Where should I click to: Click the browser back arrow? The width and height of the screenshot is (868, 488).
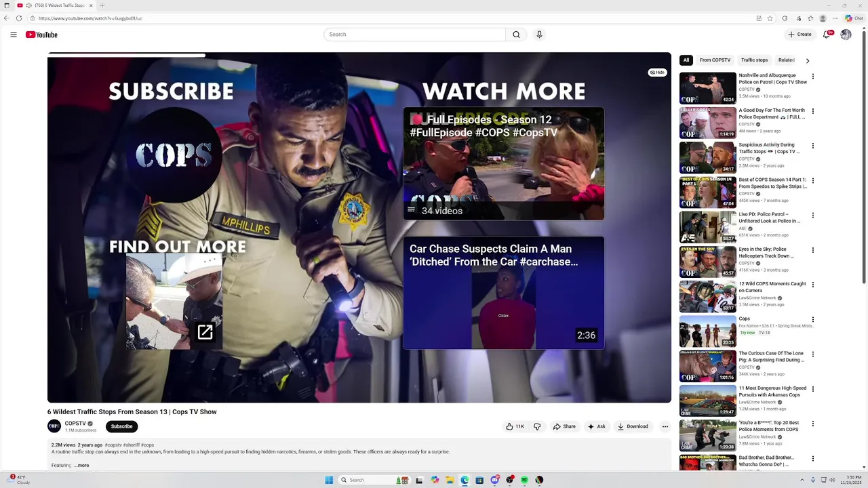point(7,18)
